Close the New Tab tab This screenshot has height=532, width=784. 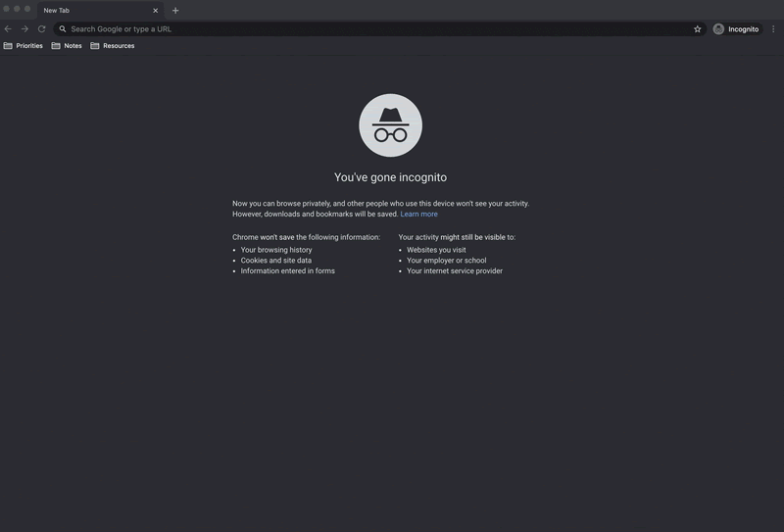tap(156, 11)
